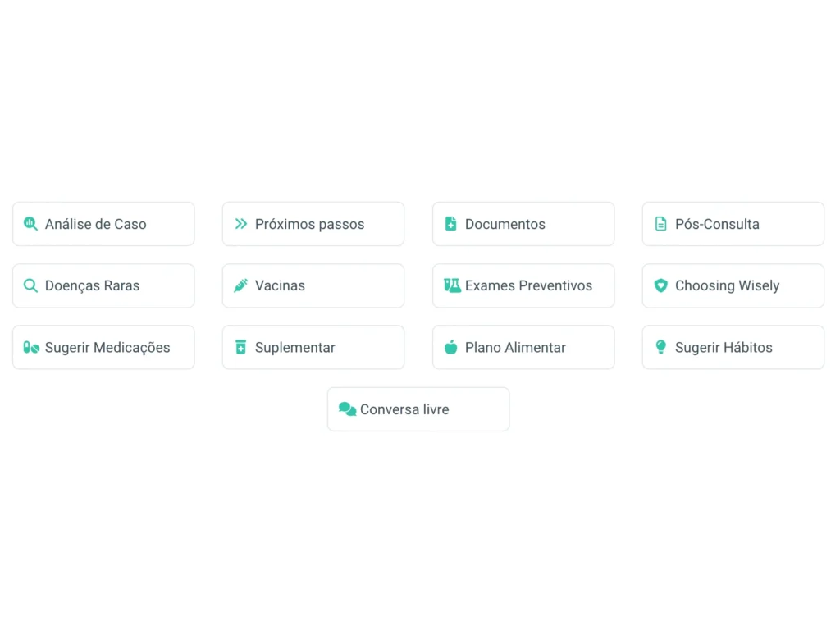
Task: Open the Análise de Caso option
Action: pyautogui.click(x=103, y=224)
